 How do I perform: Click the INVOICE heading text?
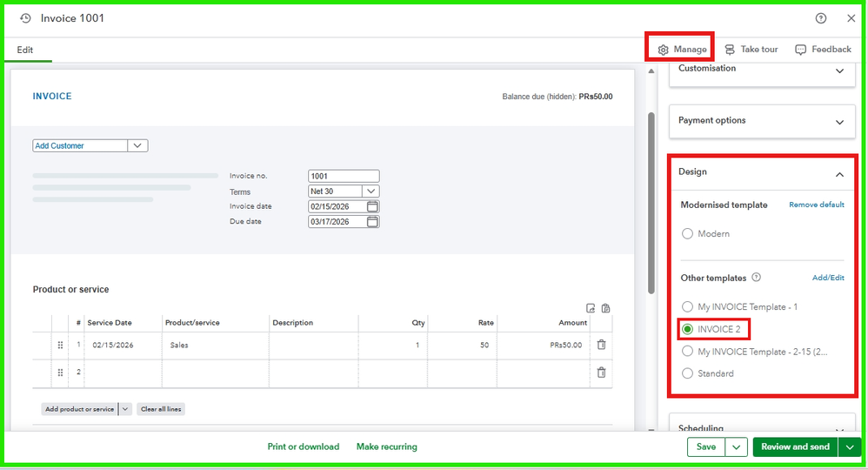click(52, 97)
